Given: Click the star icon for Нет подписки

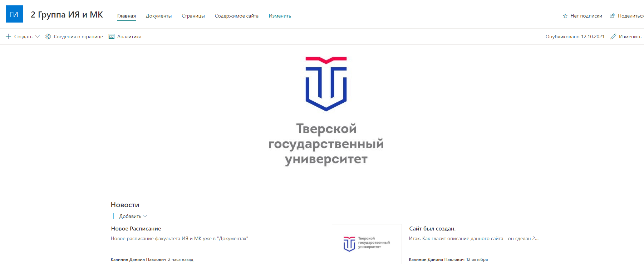Looking at the screenshot, I should pyautogui.click(x=565, y=16).
